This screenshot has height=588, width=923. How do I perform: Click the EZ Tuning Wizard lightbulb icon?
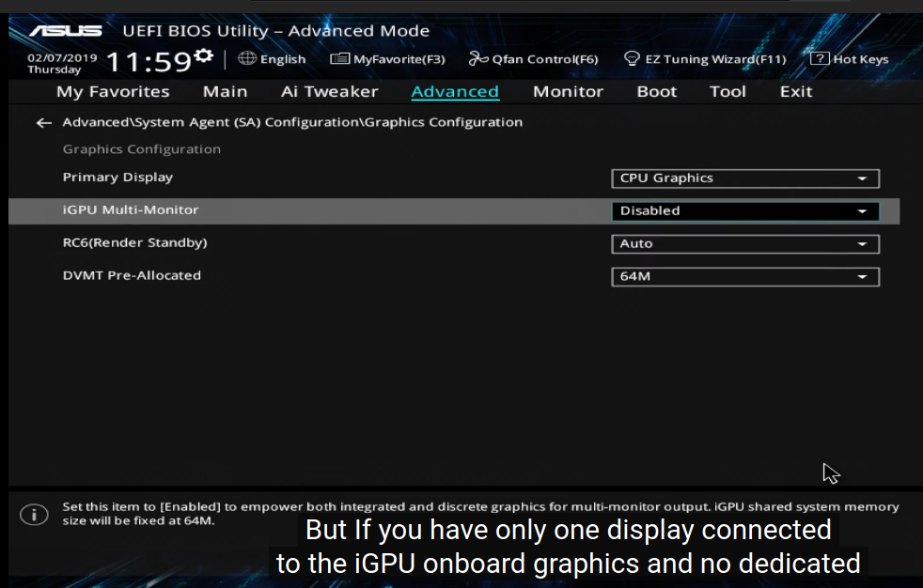tap(632, 59)
